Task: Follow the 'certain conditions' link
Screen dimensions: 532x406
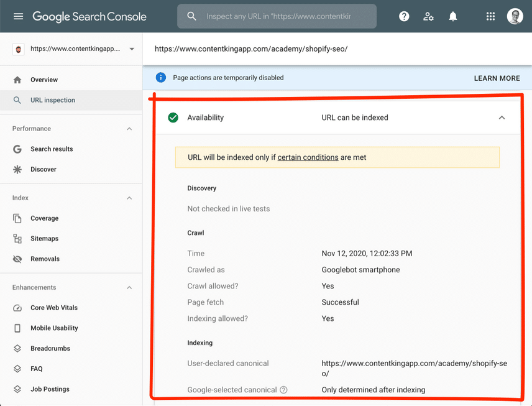Action: [308, 157]
